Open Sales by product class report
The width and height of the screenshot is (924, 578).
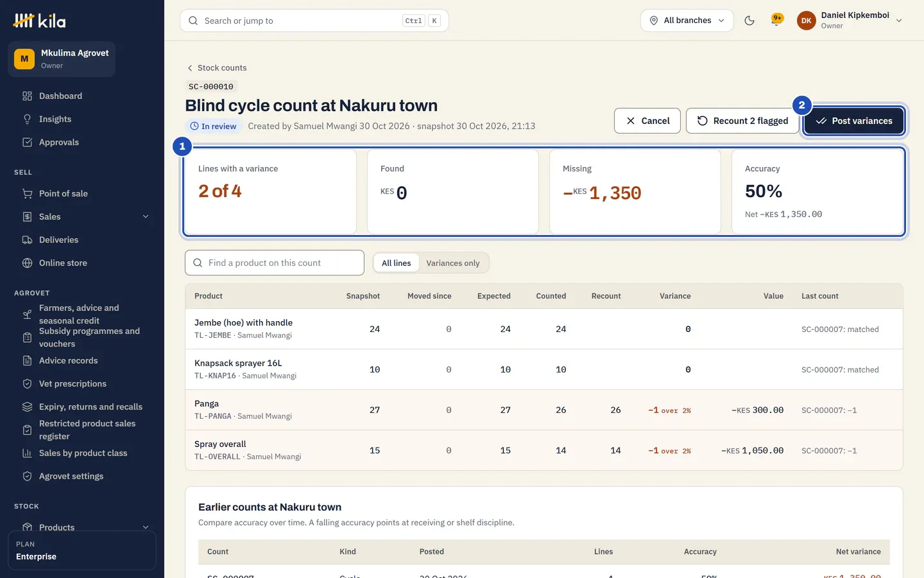[82, 453]
